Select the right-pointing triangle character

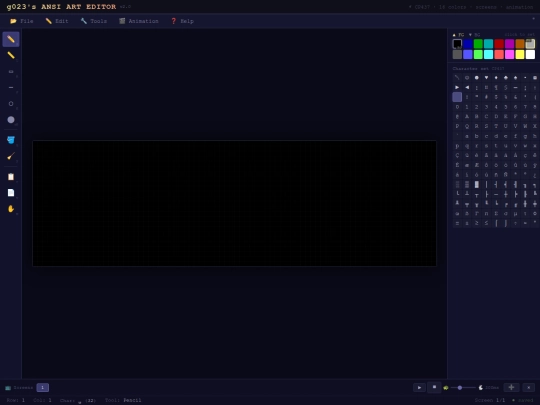[457, 87]
